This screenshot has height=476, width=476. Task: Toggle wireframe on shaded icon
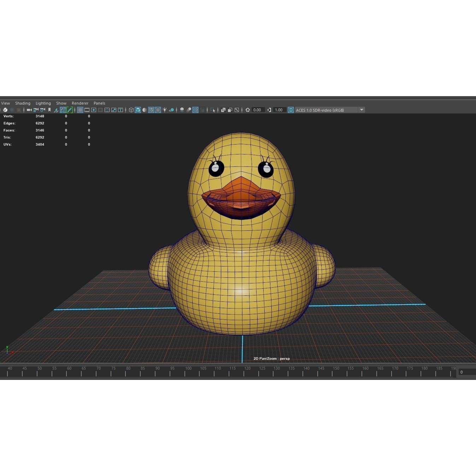(x=151, y=110)
